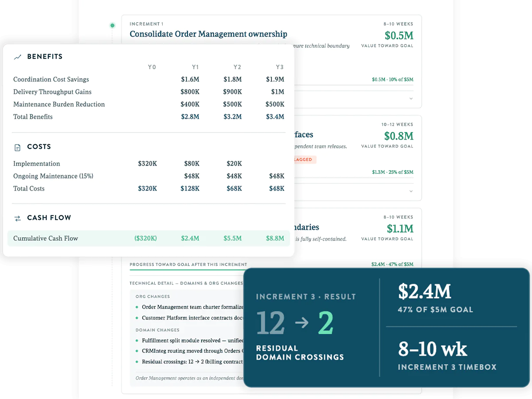Image resolution: width=532 pixels, height=399 pixels.
Task: Click the 8–10 wk timebox figure
Action: 433,349
